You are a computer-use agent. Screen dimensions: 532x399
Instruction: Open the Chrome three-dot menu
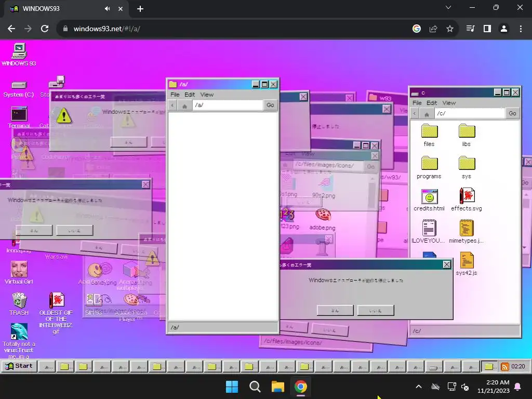(x=521, y=29)
